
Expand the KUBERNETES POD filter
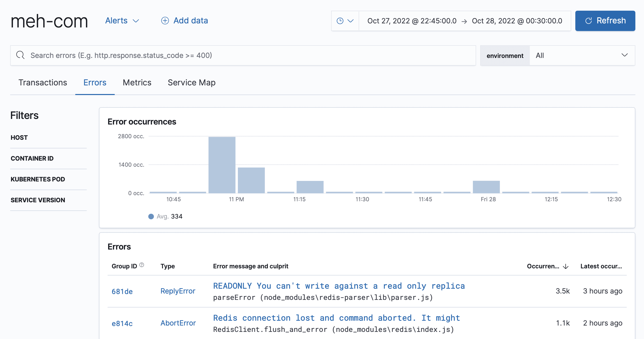pos(38,179)
